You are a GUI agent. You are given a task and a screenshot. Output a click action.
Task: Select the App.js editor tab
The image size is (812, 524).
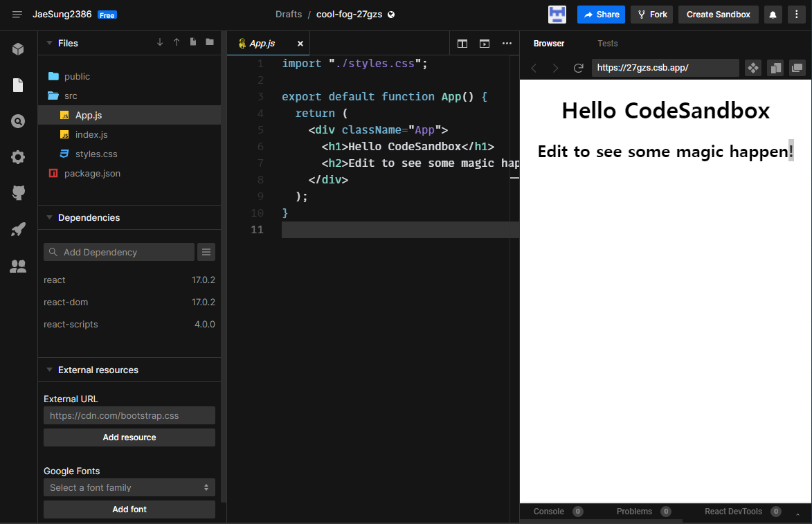click(267, 43)
